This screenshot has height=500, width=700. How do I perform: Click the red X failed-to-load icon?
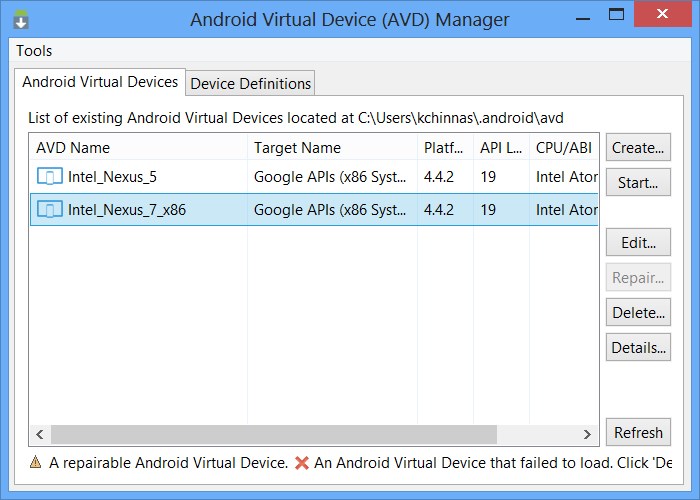pos(301,463)
